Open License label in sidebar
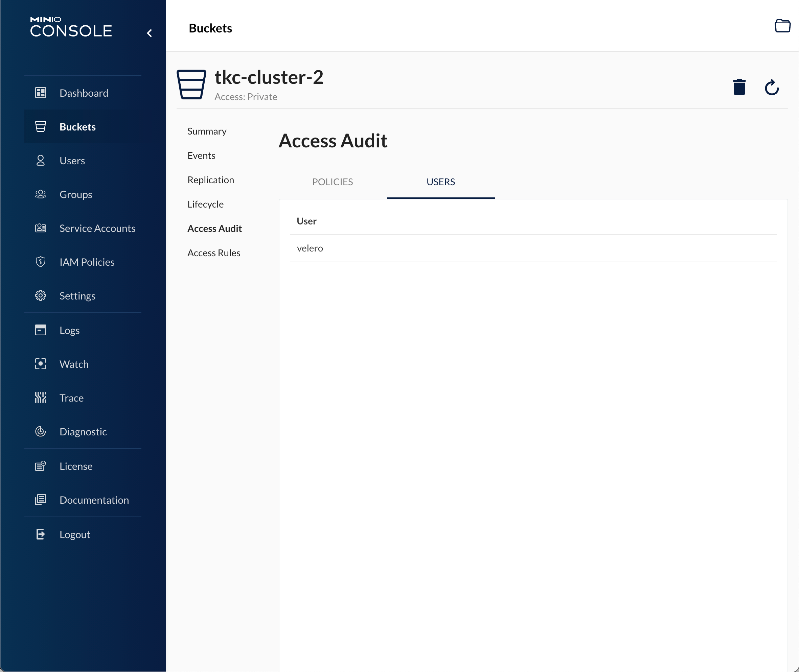799x672 pixels. coord(76,466)
